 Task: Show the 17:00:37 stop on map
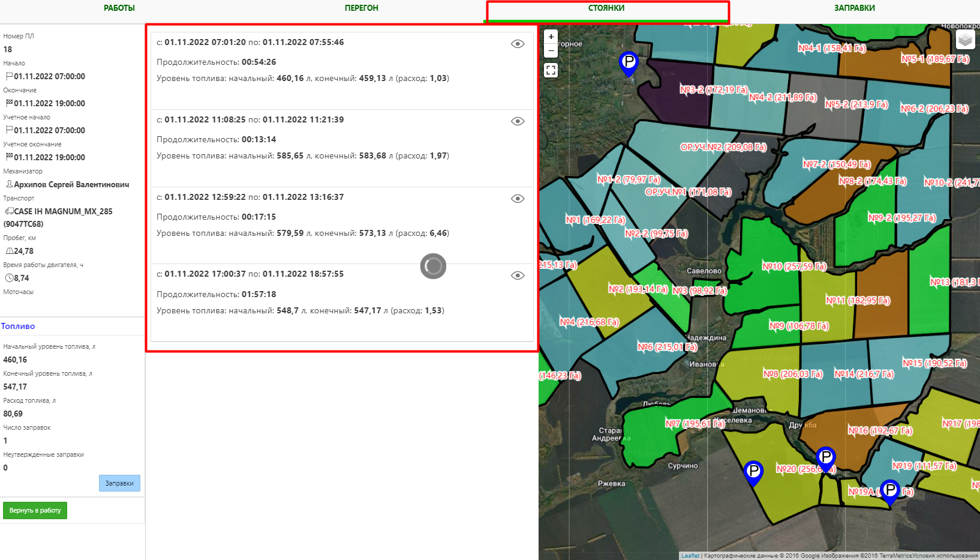click(x=518, y=275)
